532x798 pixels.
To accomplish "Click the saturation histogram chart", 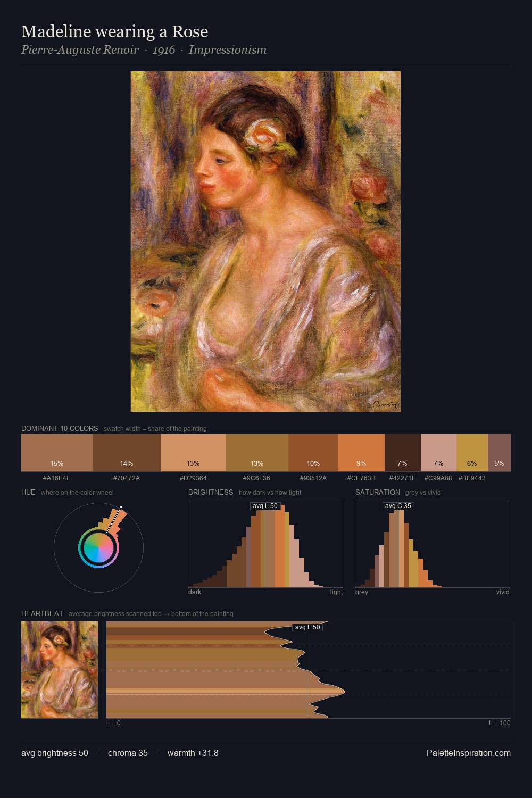I will click(433, 544).
